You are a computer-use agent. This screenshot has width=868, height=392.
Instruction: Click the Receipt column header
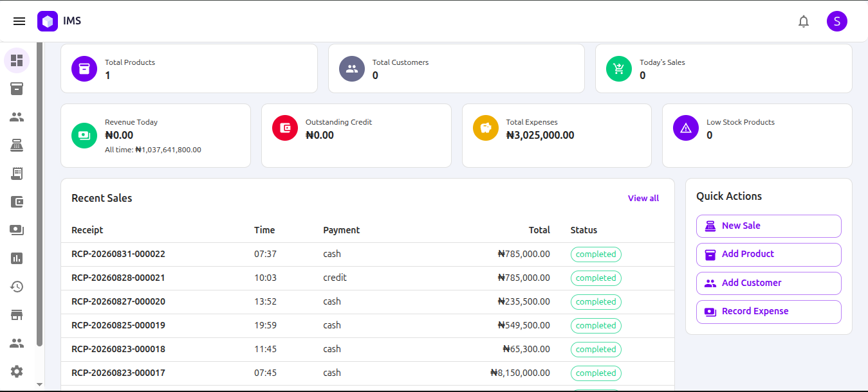tap(88, 230)
